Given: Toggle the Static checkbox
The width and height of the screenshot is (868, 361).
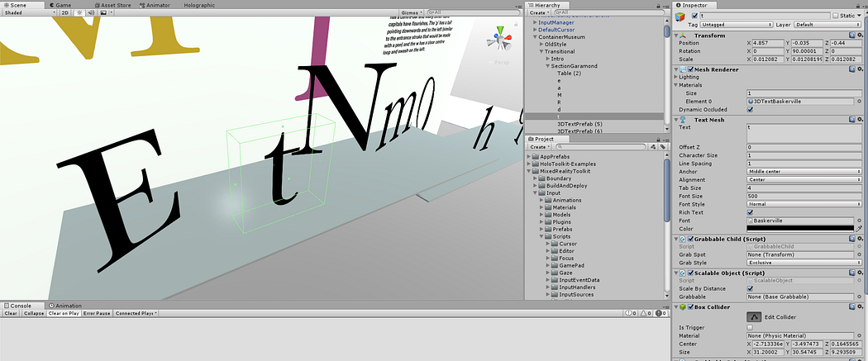Looking at the screenshot, I should click(835, 16).
